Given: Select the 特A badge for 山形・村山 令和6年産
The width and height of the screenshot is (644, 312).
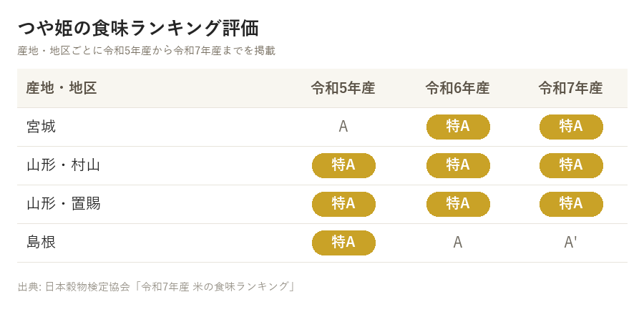Looking at the screenshot, I should click(x=458, y=165).
